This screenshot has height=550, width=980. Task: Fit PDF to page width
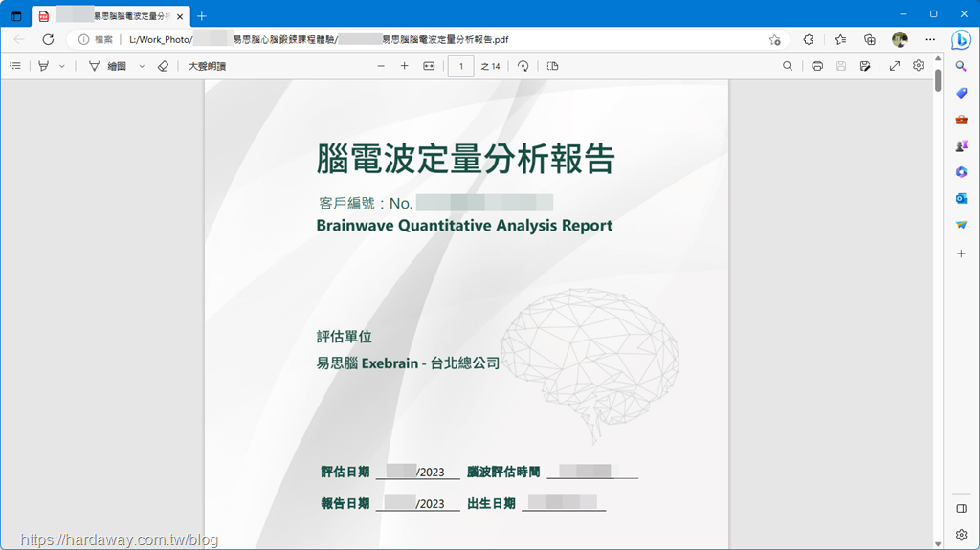429,66
